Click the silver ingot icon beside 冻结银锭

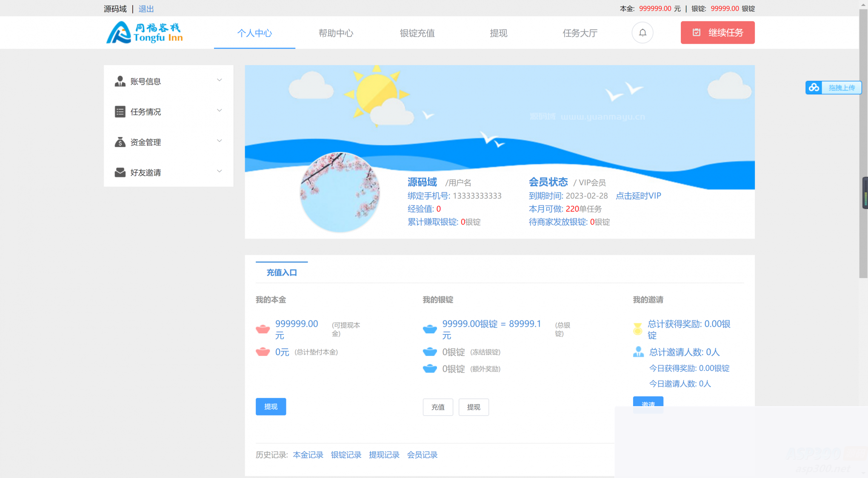(x=430, y=352)
